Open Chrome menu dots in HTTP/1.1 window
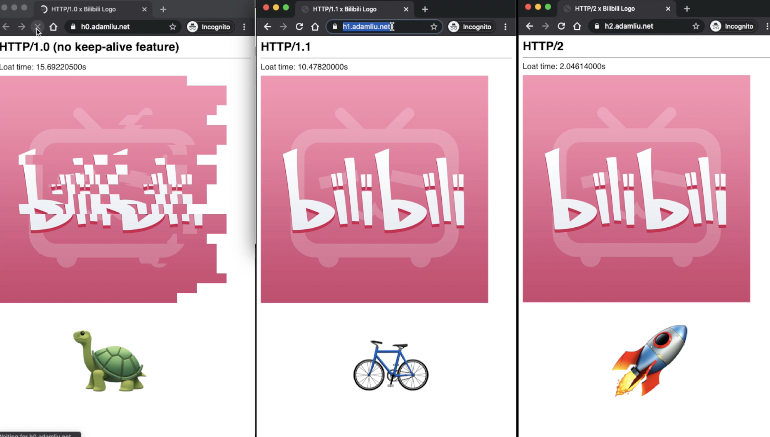770x437 pixels. (x=505, y=27)
